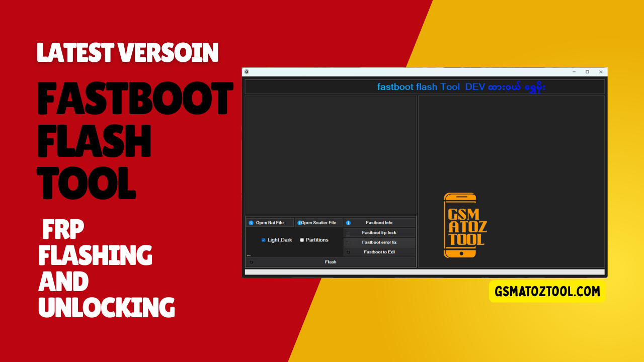Enable the Partitions checkbox
Image resolution: width=644 pixels, height=362 pixels.
302,240
